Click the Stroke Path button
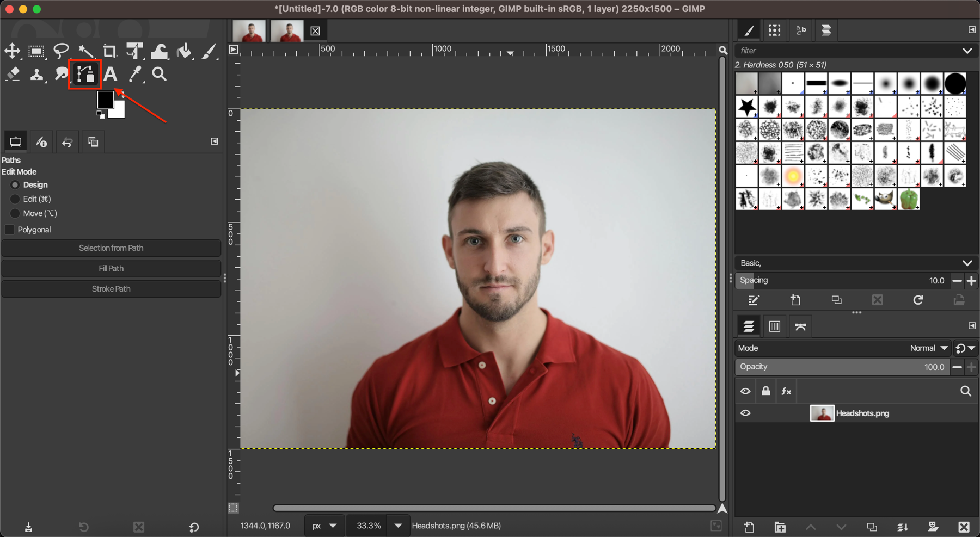This screenshot has height=537, width=980. pyautogui.click(x=111, y=289)
